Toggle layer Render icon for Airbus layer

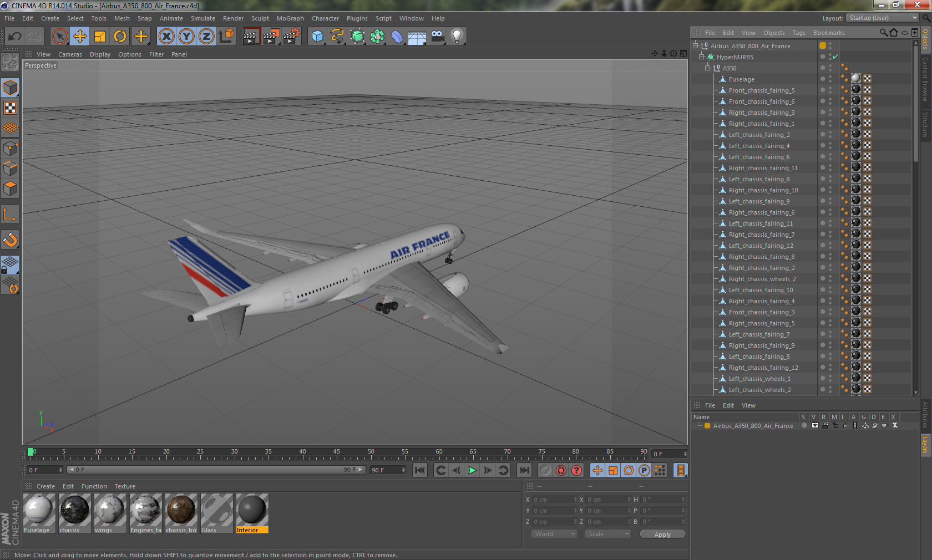pos(824,426)
